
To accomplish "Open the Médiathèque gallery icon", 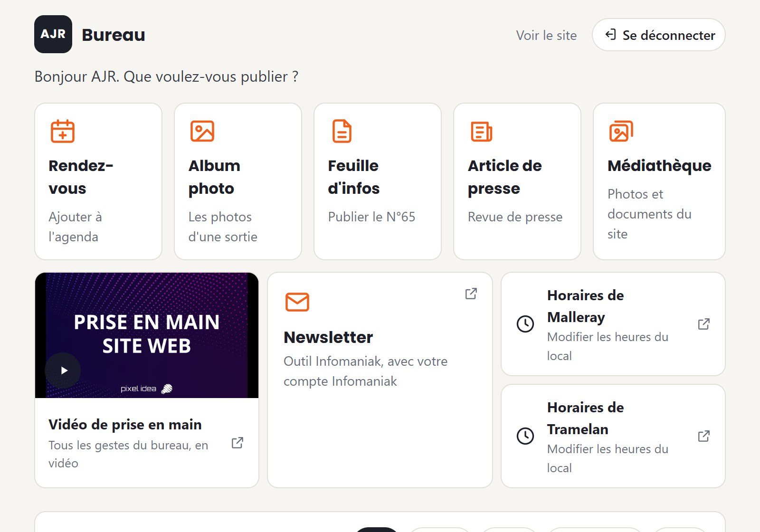I will coord(621,131).
